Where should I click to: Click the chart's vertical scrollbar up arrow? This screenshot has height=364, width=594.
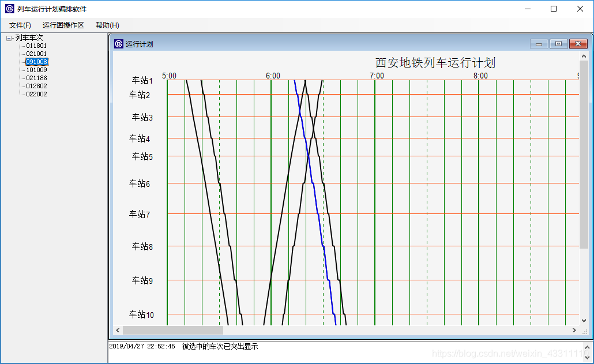(584, 56)
